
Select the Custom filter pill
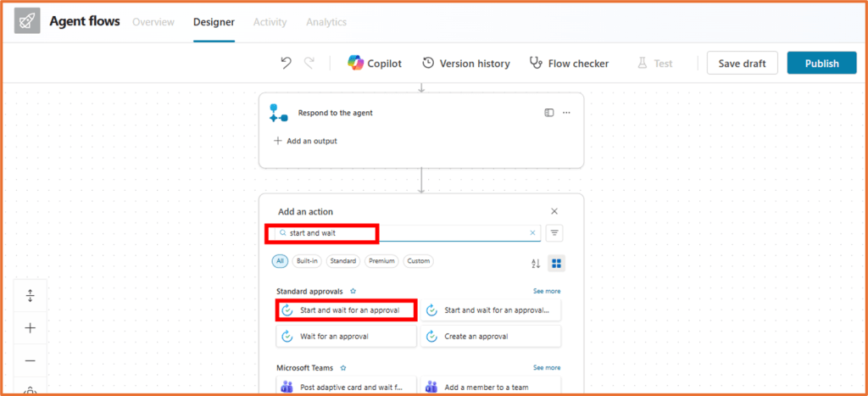coord(419,261)
